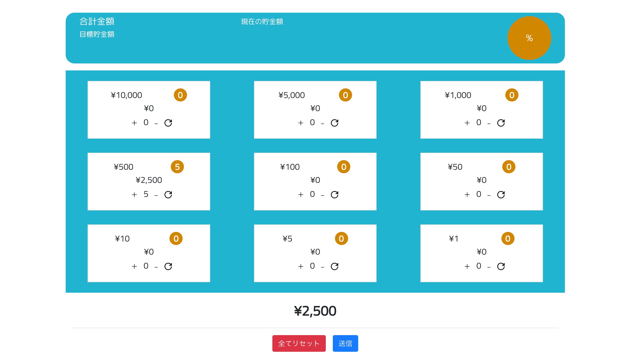624x364 pixels.
Task: Add one ¥100 coin using the plus
Action: [301, 195]
